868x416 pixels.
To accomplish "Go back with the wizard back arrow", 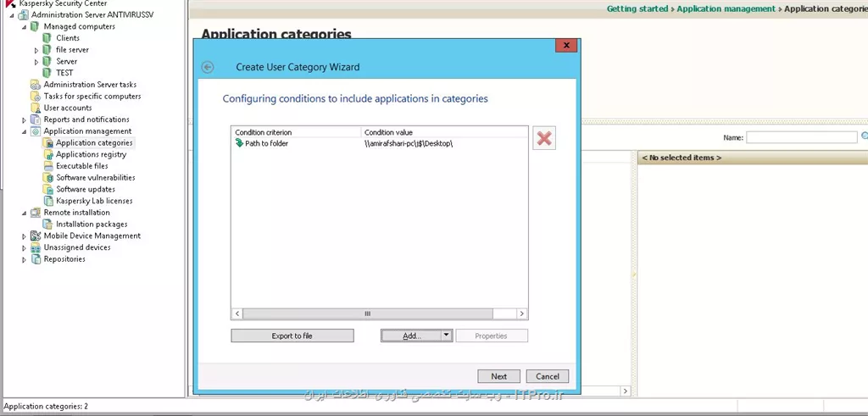I will pos(208,67).
